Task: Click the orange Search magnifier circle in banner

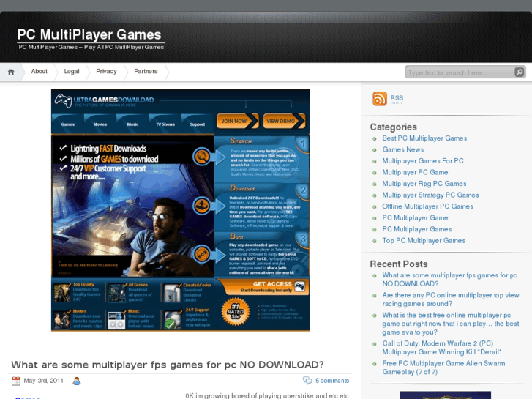Action: [202, 157]
